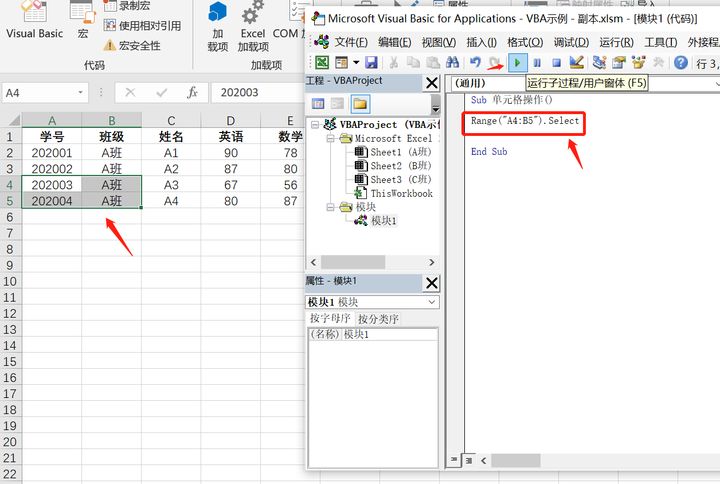Click the formula bar cancel X icon
720x484 pixels.
130,93
